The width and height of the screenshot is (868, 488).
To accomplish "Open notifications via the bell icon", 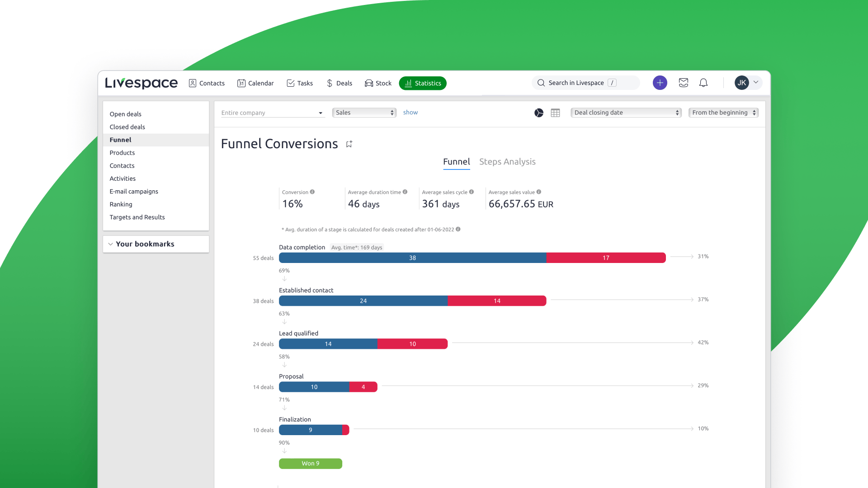I will click(703, 83).
